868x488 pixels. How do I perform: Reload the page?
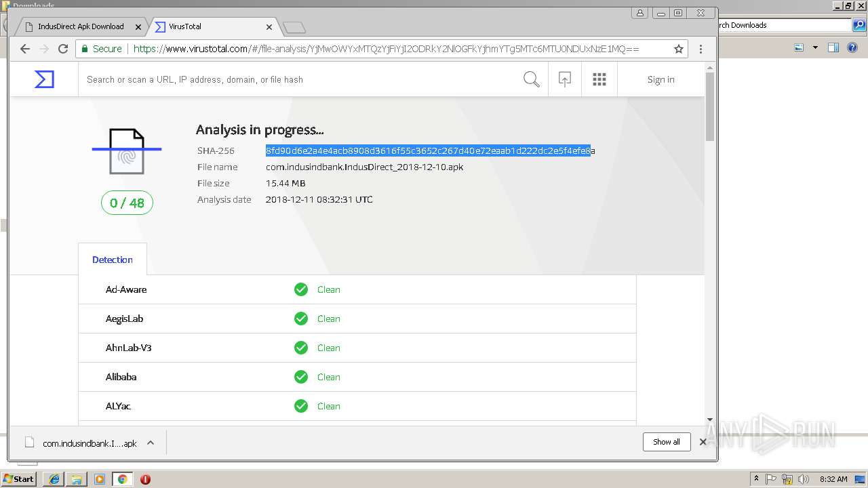[63, 49]
